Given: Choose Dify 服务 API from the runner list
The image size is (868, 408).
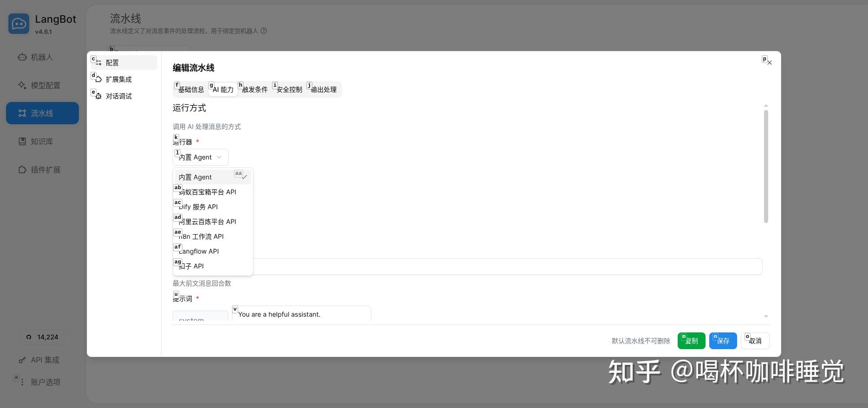Looking at the screenshot, I should tap(213, 207).
